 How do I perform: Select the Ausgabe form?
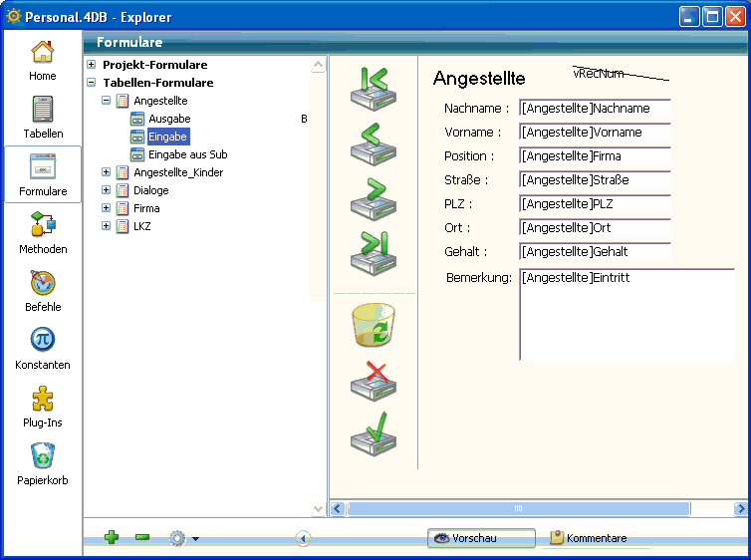point(169,119)
